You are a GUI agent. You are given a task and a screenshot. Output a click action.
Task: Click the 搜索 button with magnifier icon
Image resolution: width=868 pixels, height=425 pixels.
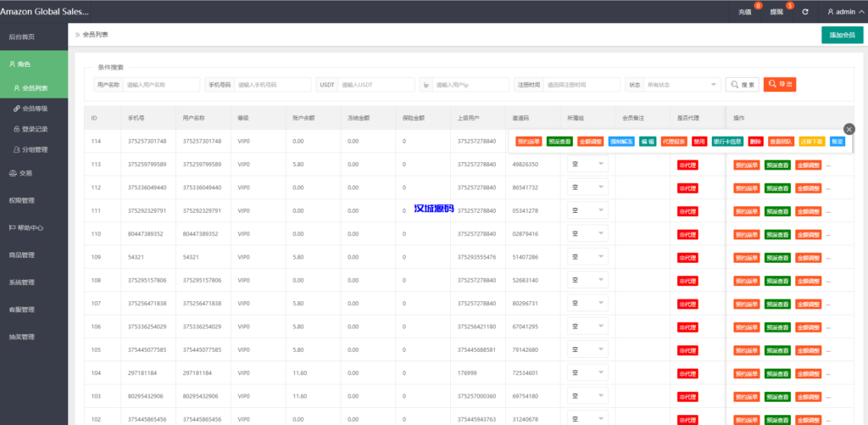click(742, 85)
